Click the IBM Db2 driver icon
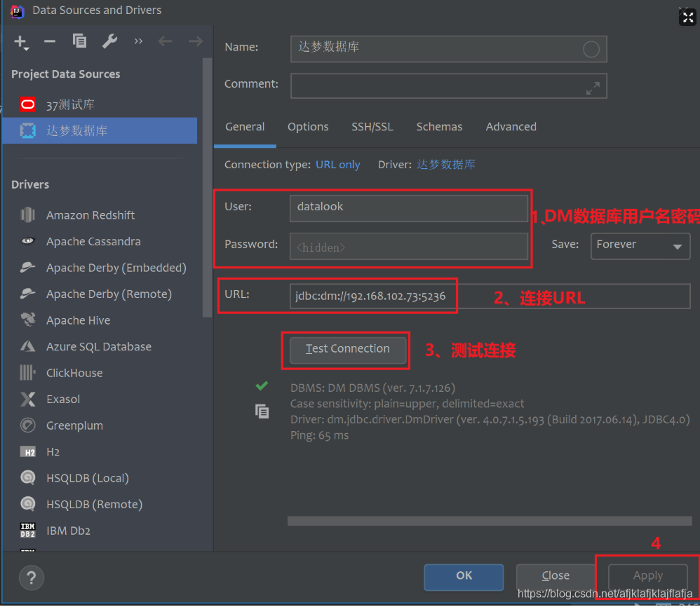The width and height of the screenshot is (700, 607). tap(27, 531)
